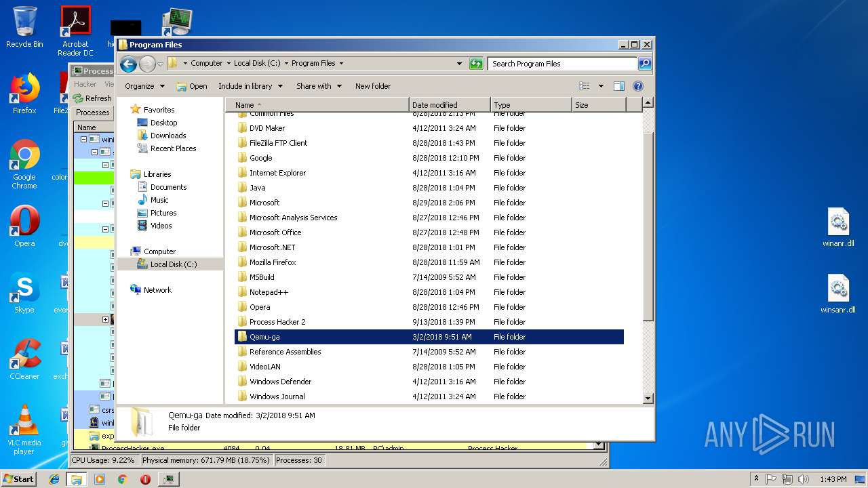Select the Process Hacker 2 folder
This screenshot has width=868, height=488.
pyautogui.click(x=277, y=322)
